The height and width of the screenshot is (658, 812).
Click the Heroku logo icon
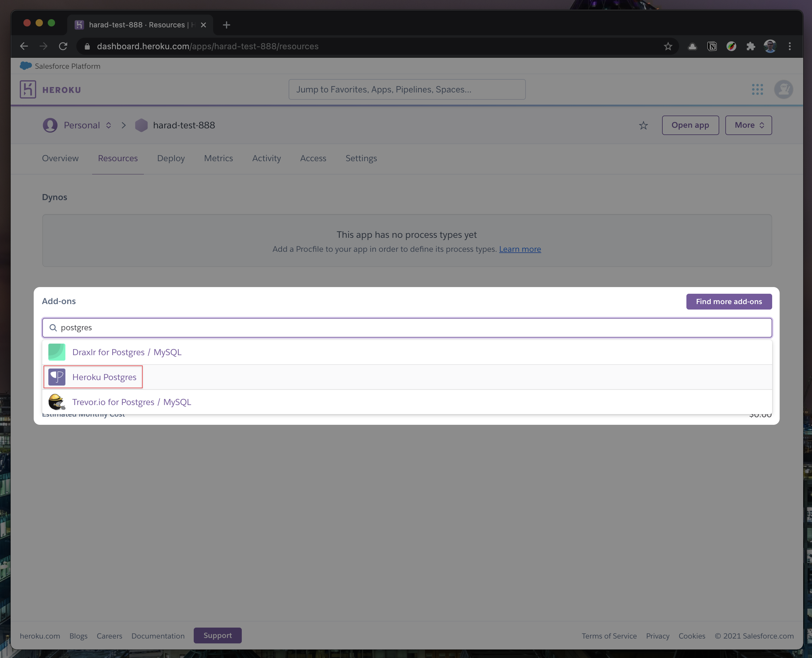[28, 89]
